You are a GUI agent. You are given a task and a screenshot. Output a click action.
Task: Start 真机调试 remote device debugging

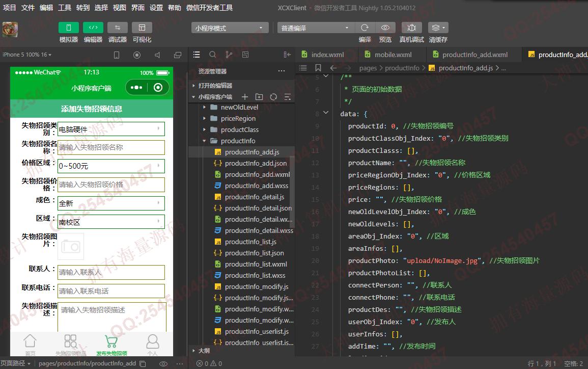[412, 28]
